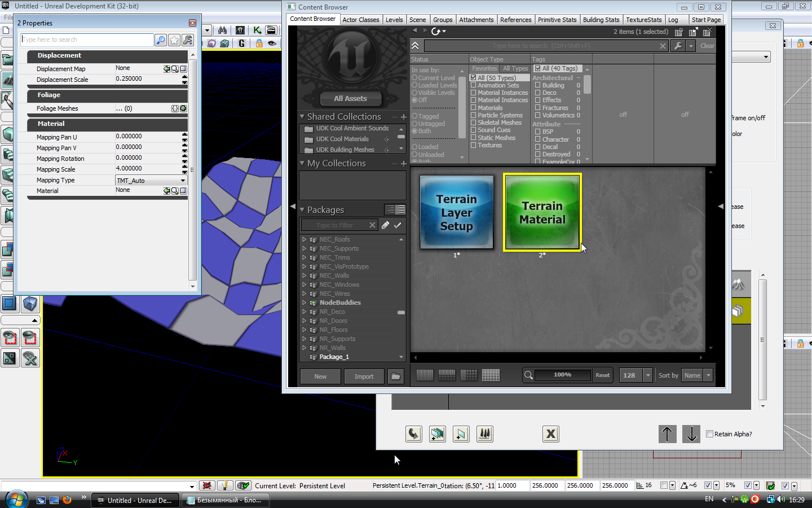The width and height of the screenshot is (812, 508).
Task: Collapse the Packages section
Action: (302, 210)
